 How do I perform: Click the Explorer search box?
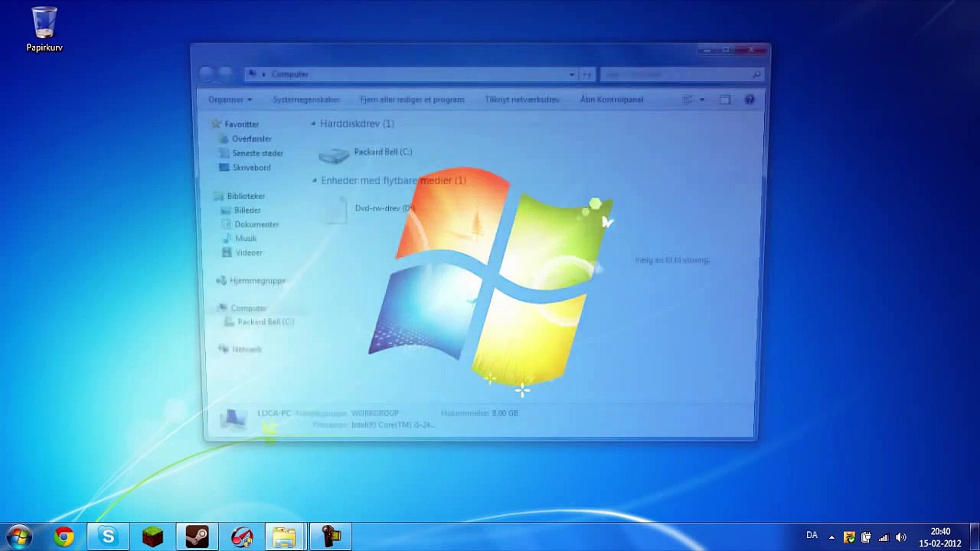pos(681,74)
